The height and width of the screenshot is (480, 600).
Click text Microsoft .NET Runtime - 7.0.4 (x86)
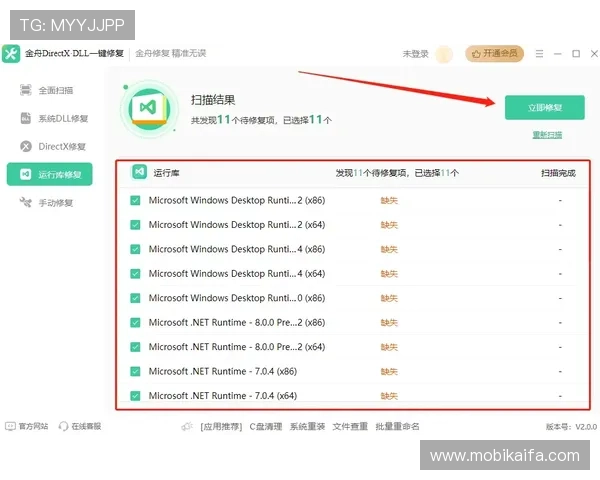coord(223,371)
